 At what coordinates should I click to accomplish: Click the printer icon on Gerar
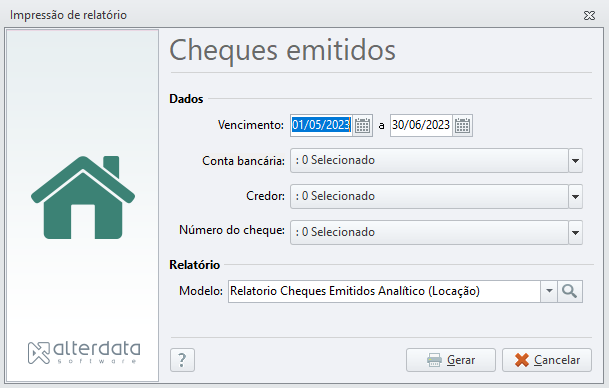[x=434, y=360]
